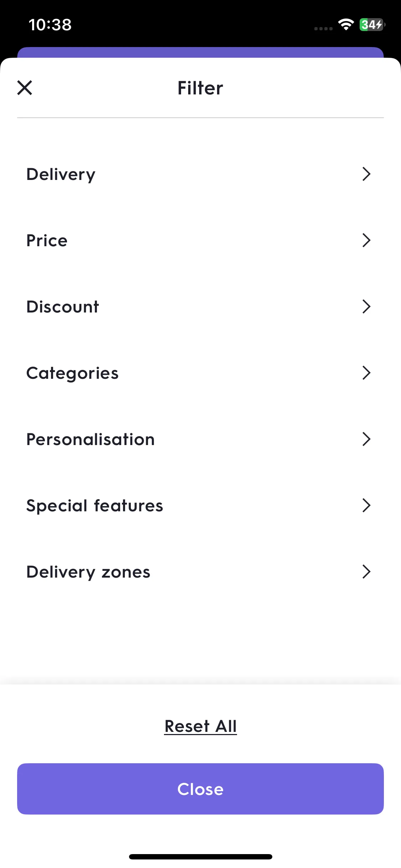Image resolution: width=401 pixels, height=868 pixels.
Task: Tap the battery indicator icon
Action: [x=372, y=25]
